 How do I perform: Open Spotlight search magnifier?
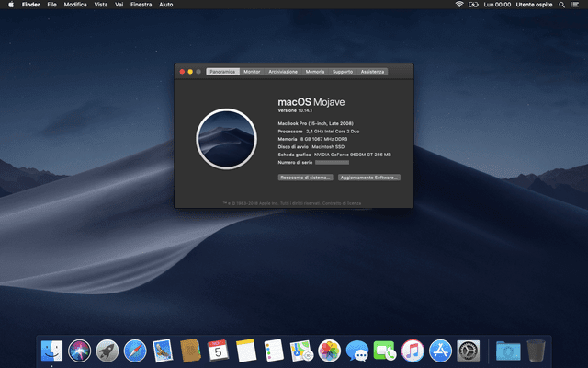pyautogui.click(x=561, y=5)
